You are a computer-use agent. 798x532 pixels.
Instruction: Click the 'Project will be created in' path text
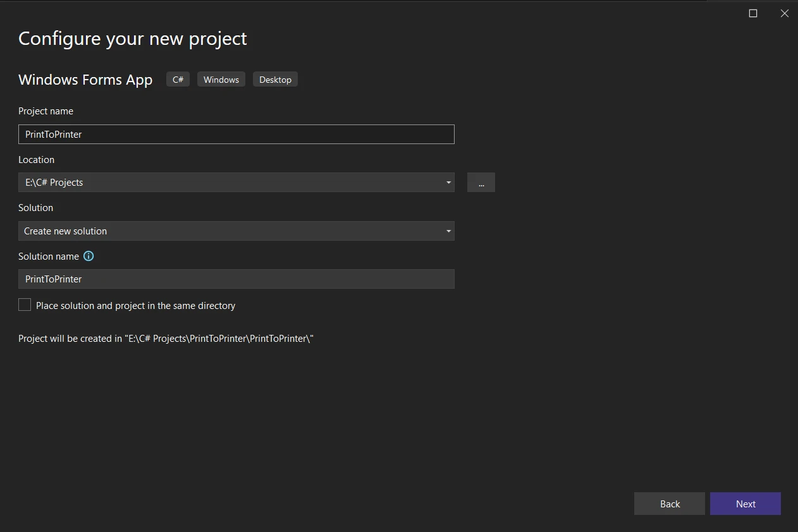166,339
